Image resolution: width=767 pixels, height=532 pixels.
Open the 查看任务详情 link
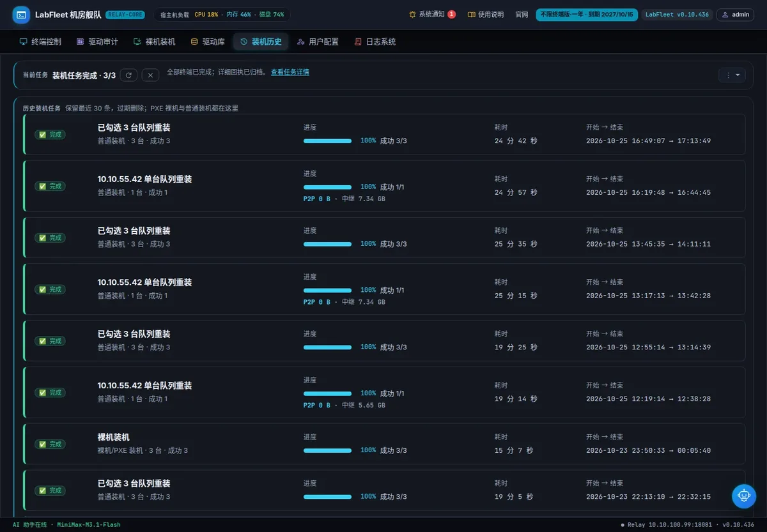click(290, 72)
